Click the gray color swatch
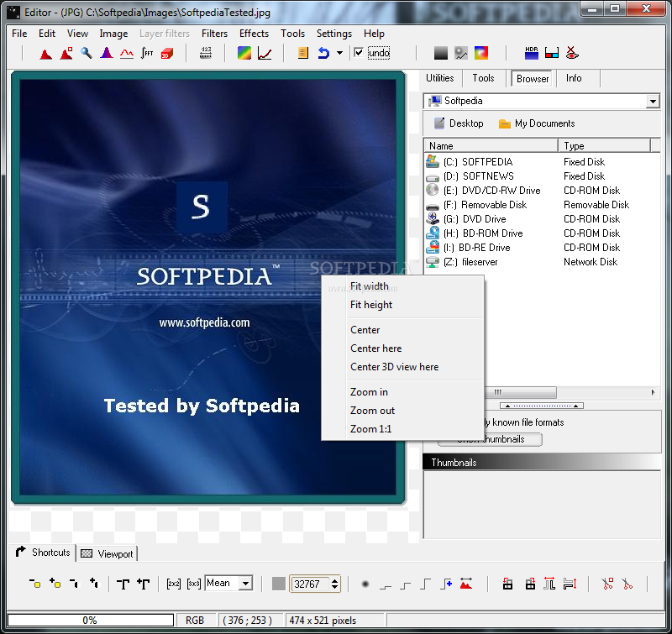This screenshot has height=634, width=672. pos(279,584)
